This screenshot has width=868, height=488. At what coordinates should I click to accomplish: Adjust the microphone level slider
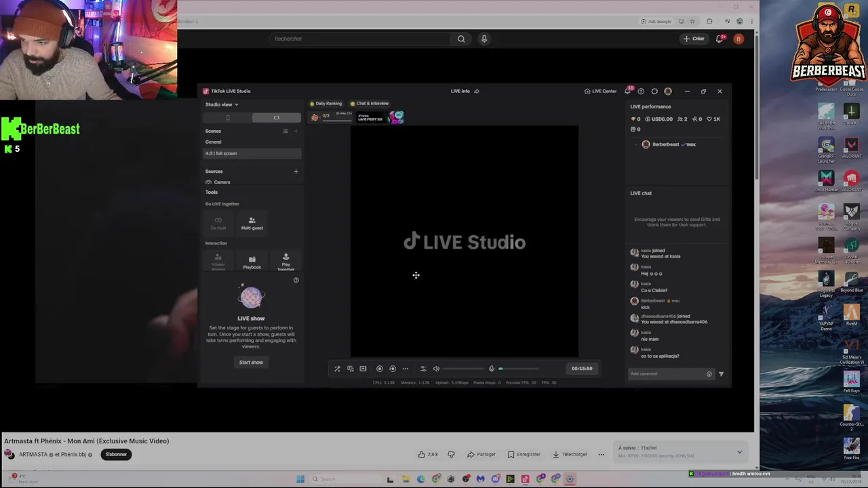[519, 369]
